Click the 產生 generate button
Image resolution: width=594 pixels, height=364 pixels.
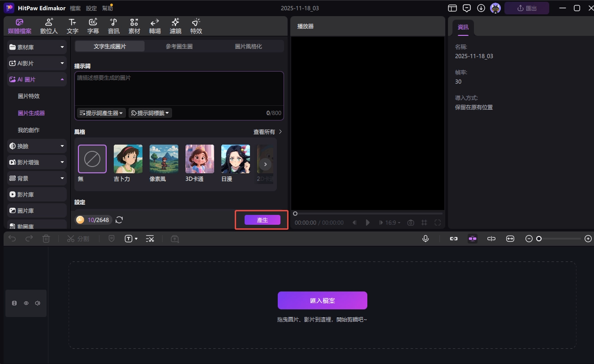(x=262, y=220)
